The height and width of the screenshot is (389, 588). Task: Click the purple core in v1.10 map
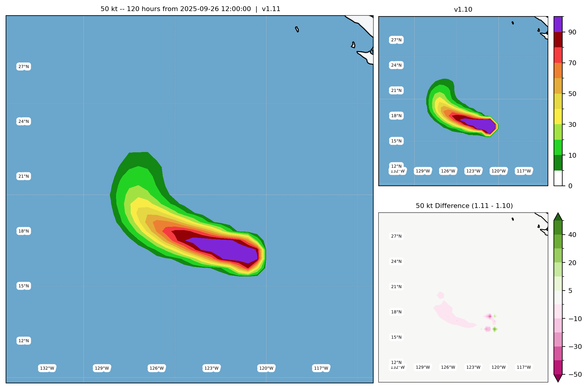[482, 124]
